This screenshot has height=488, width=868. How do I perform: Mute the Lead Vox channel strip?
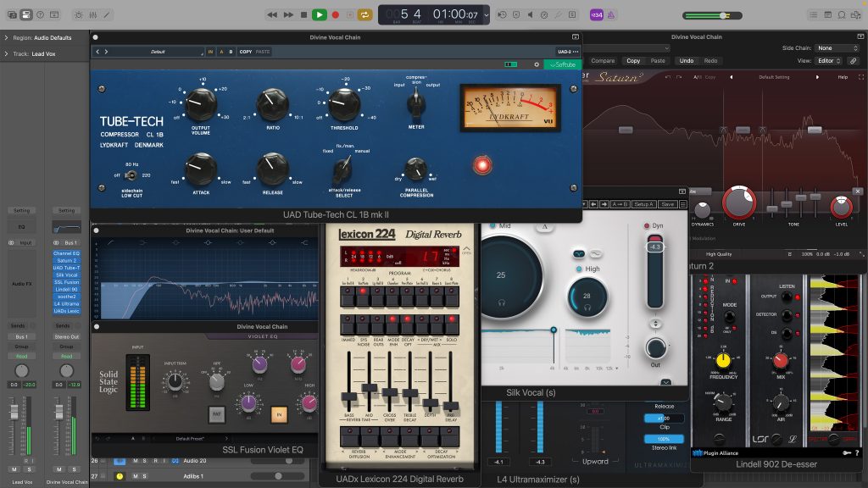[14, 469]
